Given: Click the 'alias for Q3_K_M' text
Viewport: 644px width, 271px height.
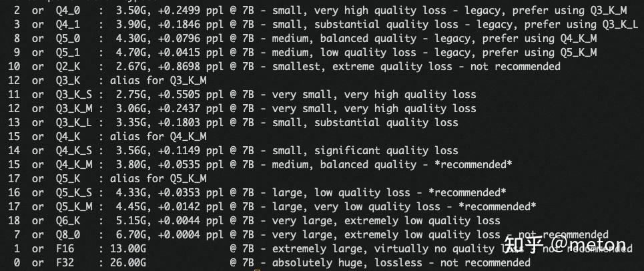Looking at the screenshot, I should pyautogui.click(x=160, y=80).
